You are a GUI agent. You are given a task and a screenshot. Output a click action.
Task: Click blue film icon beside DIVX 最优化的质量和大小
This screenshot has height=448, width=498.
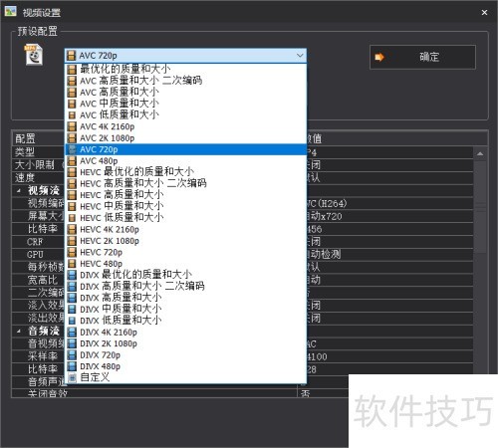72,275
